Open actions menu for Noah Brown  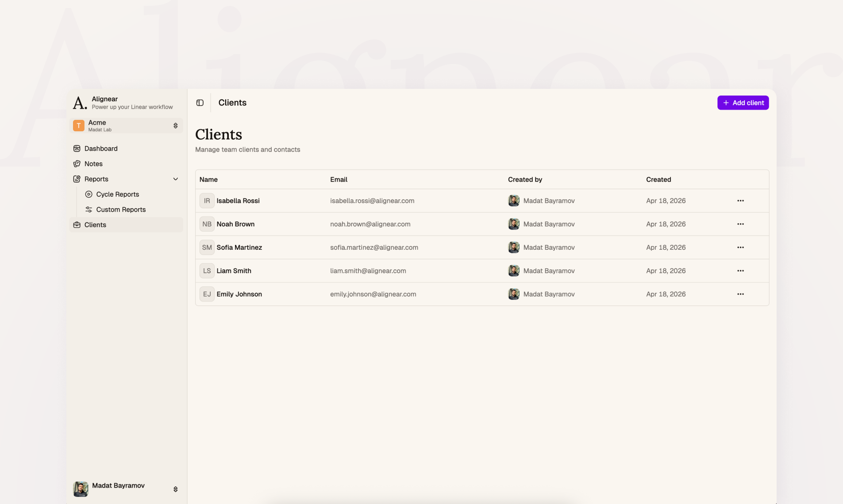740,224
